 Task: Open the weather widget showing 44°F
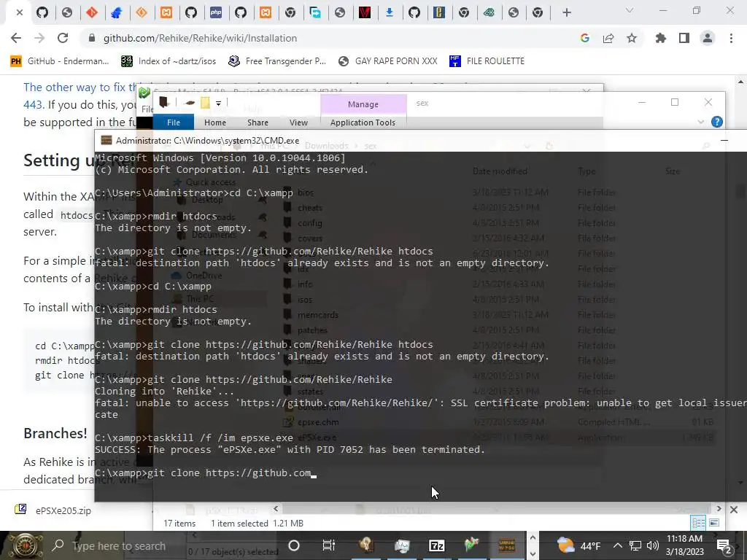coord(578,545)
